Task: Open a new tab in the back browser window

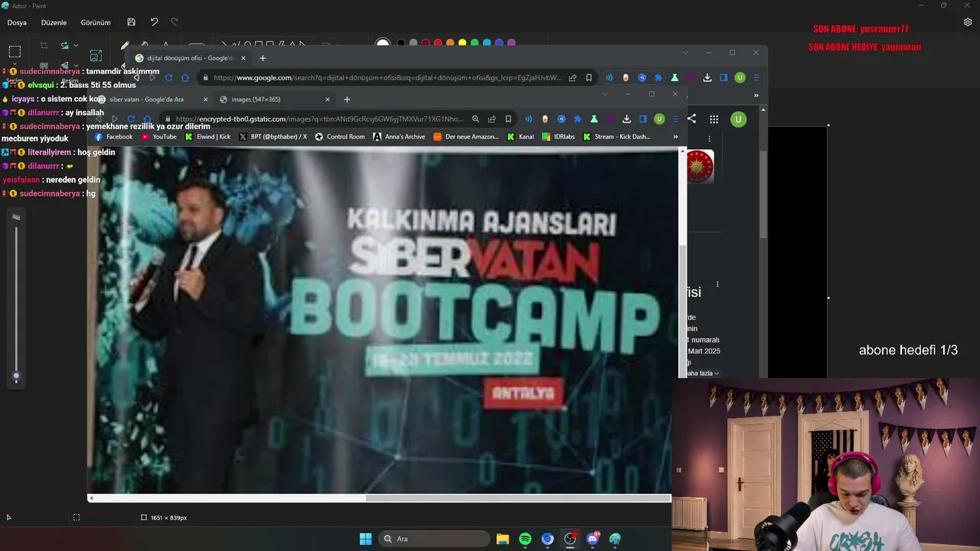Action: click(263, 58)
